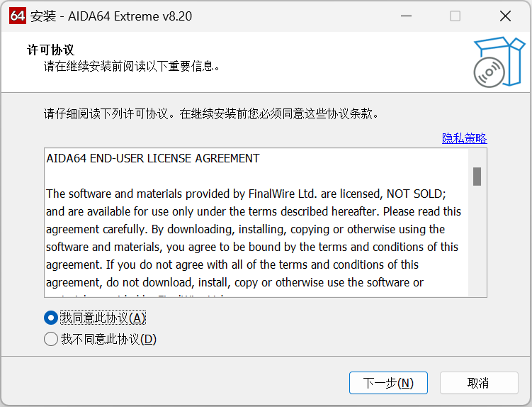
Task: Choose the 我不同意此协议(D) radio option
Action: [x=50, y=339]
